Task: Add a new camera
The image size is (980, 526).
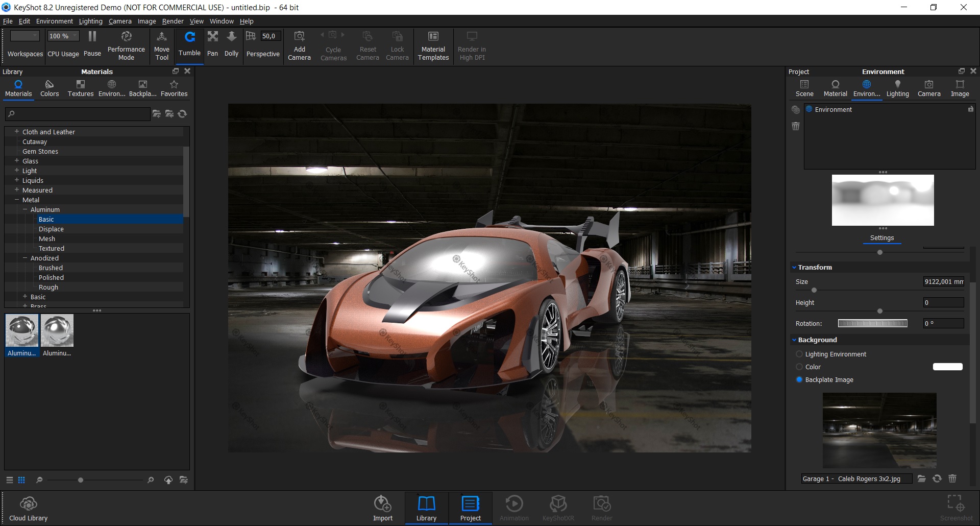Action: [299, 45]
